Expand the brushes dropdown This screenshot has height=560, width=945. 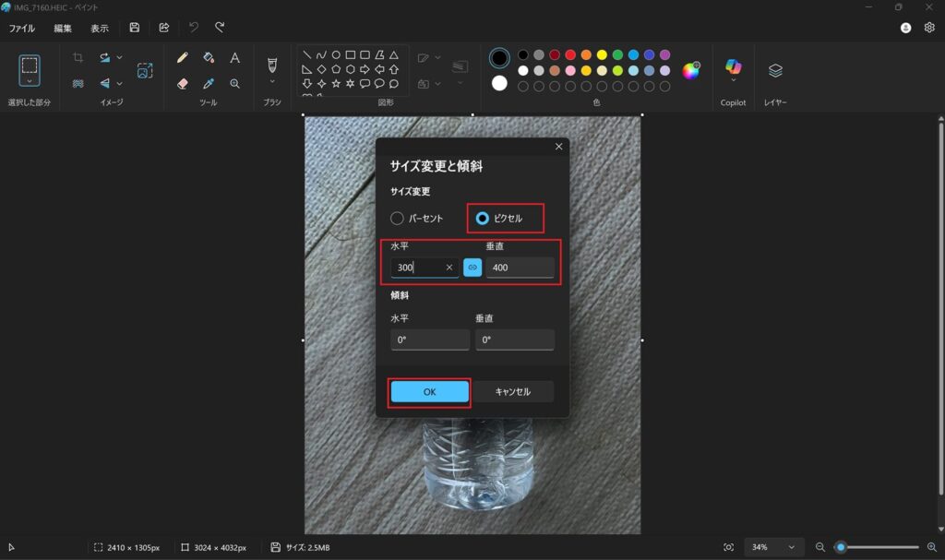[x=272, y=81]
